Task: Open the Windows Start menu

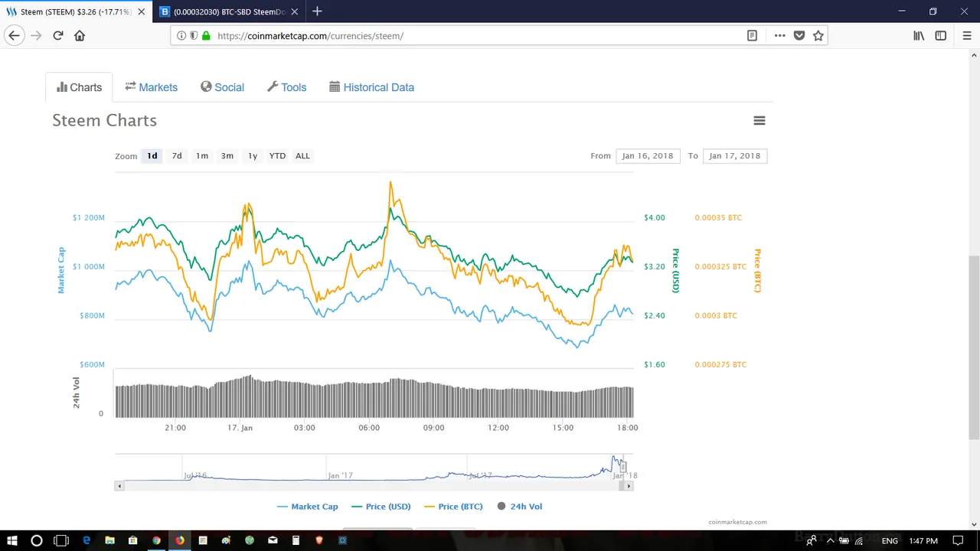Action: click(x=12, y=540)
